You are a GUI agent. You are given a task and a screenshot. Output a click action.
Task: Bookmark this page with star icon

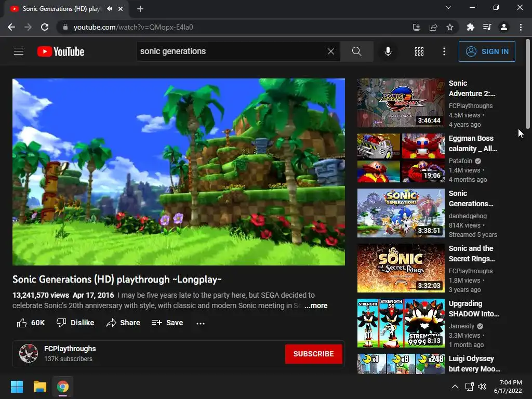(x=450, y=27)
